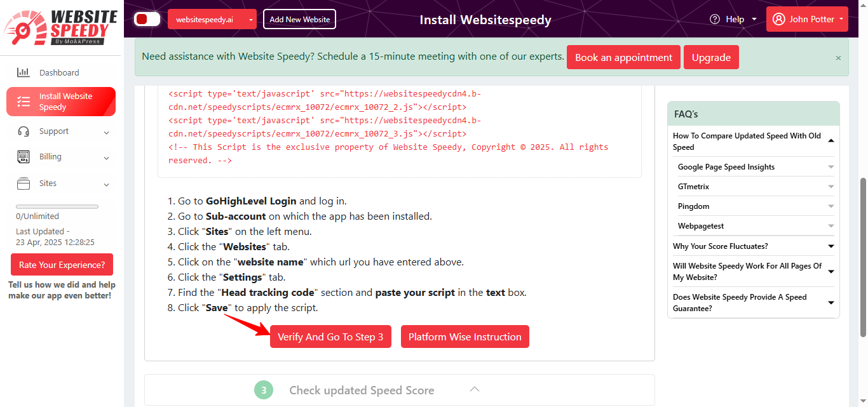
Task: Expand the Billing submenu chevron
Action: click(x=106, y=157)
